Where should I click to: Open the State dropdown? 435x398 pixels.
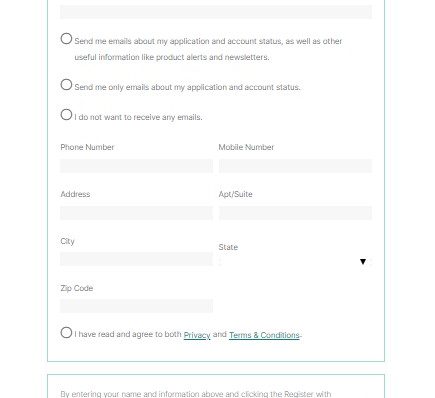tap(295, 262)
